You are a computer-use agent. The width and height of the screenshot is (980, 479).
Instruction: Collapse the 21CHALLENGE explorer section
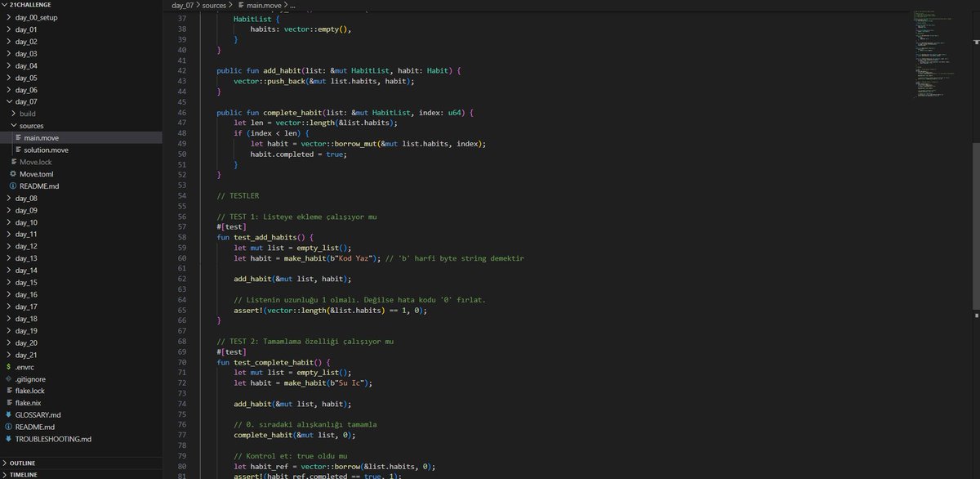pyautogui.click(x=5, y=5)
